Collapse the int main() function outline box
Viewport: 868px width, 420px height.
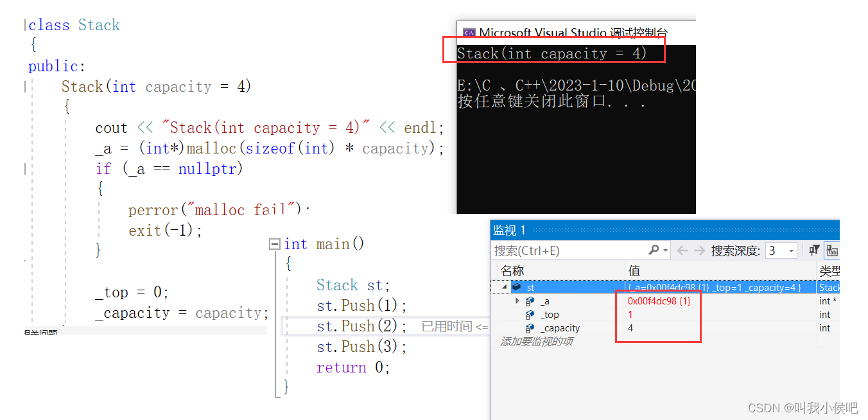tap(275, 244)
